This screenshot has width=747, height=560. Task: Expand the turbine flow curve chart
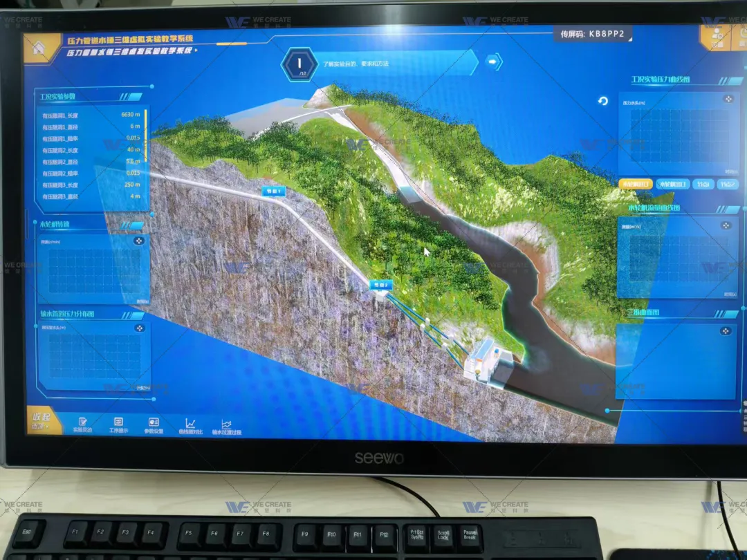pos(726,225)
